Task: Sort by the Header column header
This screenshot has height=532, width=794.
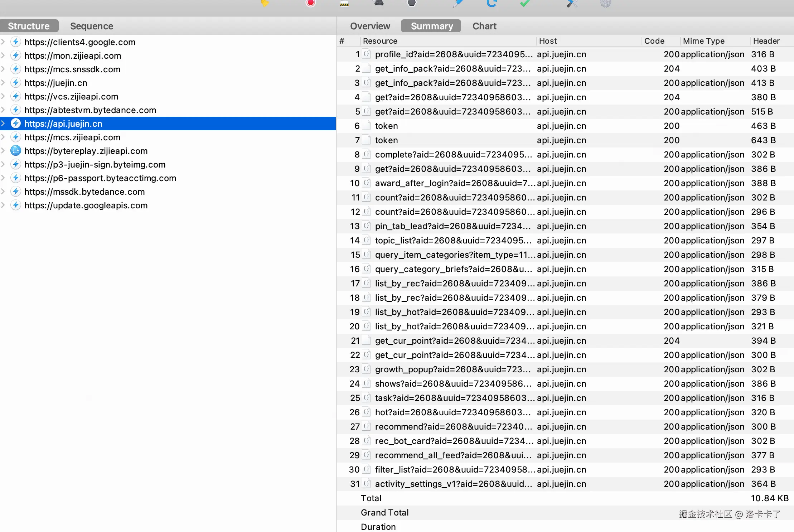Action: click(772, 41)
